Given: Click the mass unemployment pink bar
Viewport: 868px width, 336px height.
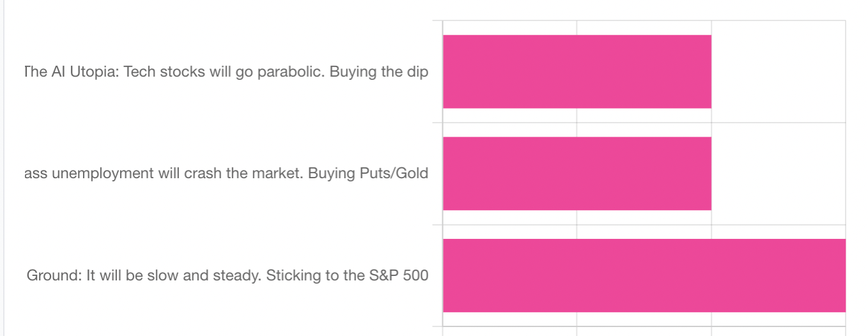Looking at the screenshot, I should (x=577, y=173).
